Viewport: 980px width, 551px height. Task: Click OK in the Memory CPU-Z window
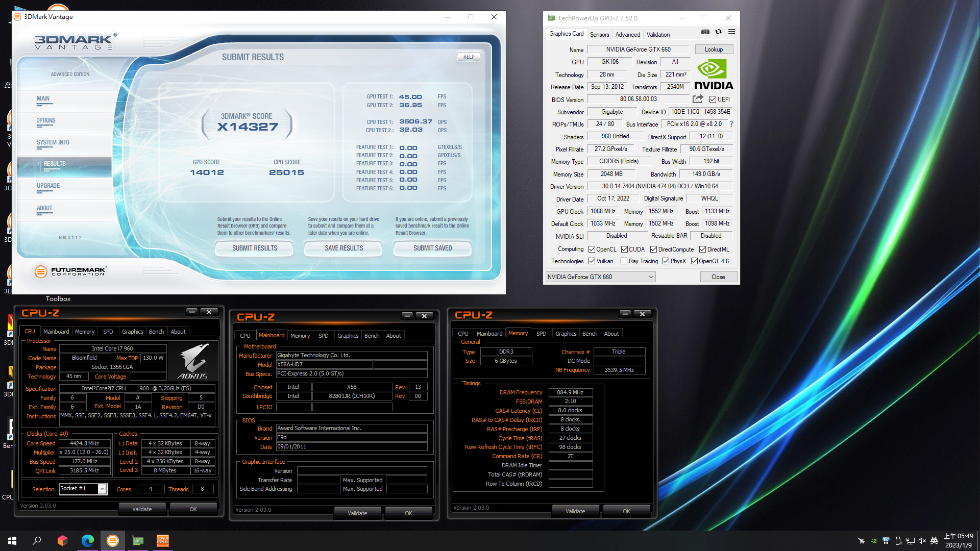[x=626, y=511]
